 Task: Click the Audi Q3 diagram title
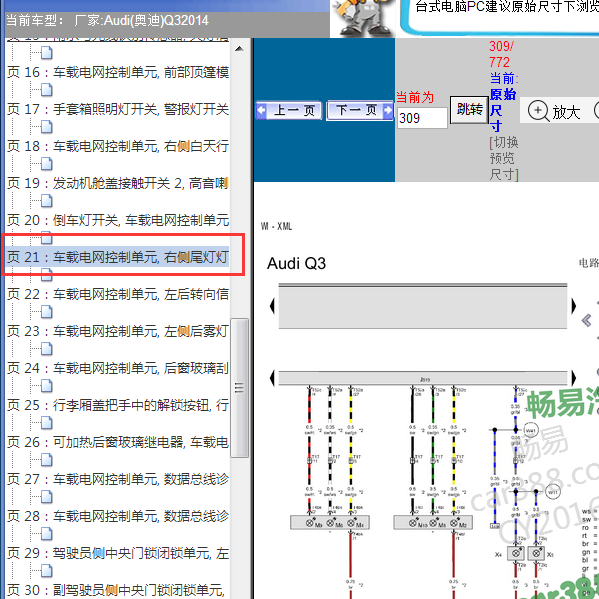tap(296, 264)
